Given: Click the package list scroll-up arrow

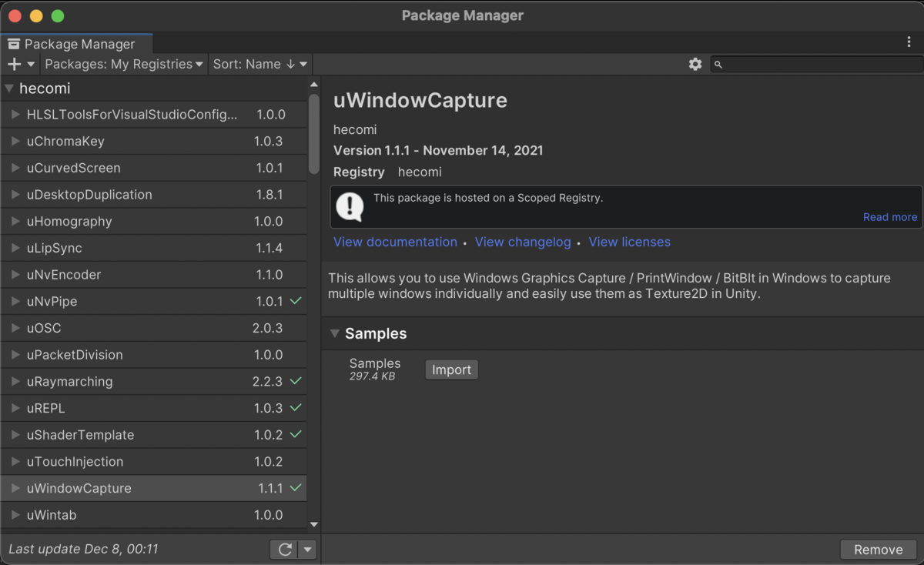Looking at the screenshot, I should 313,85.
